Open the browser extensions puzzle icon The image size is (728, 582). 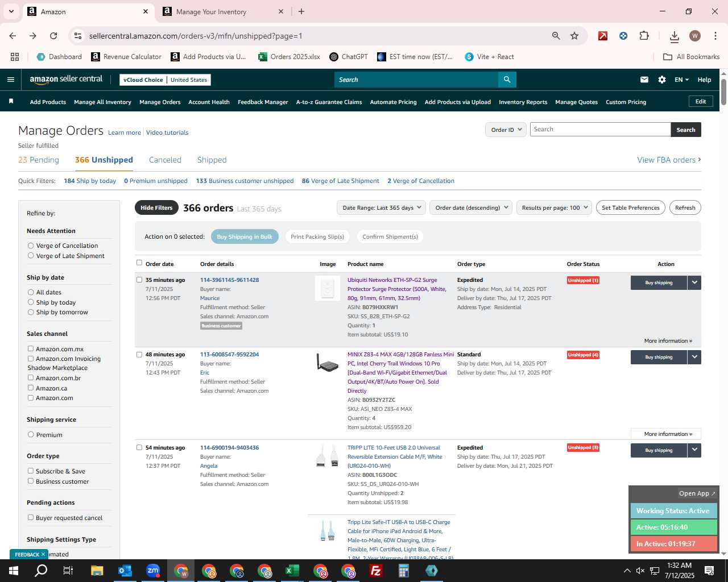pyautogui.click(x=644, y=36)
